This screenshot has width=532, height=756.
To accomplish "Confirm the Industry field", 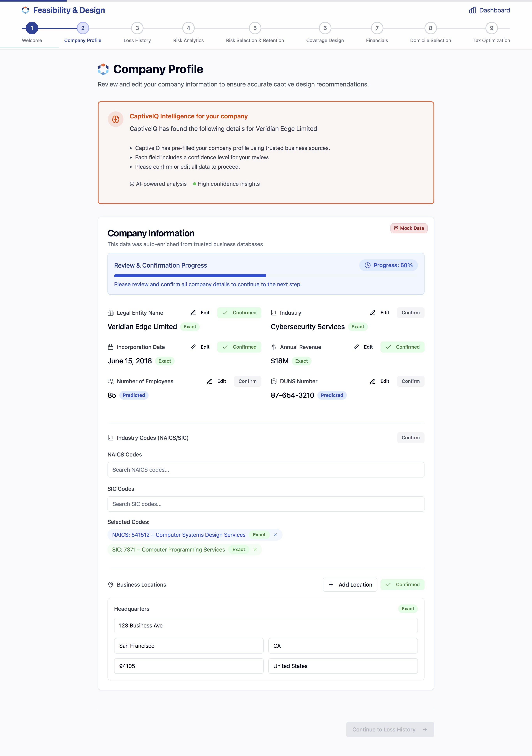I will coord(410,313).
